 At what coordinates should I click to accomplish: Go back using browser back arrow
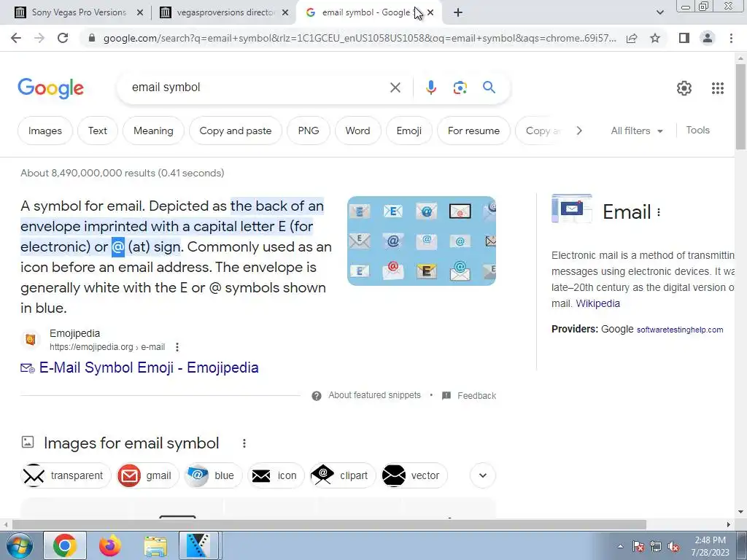tap(16, 38)
